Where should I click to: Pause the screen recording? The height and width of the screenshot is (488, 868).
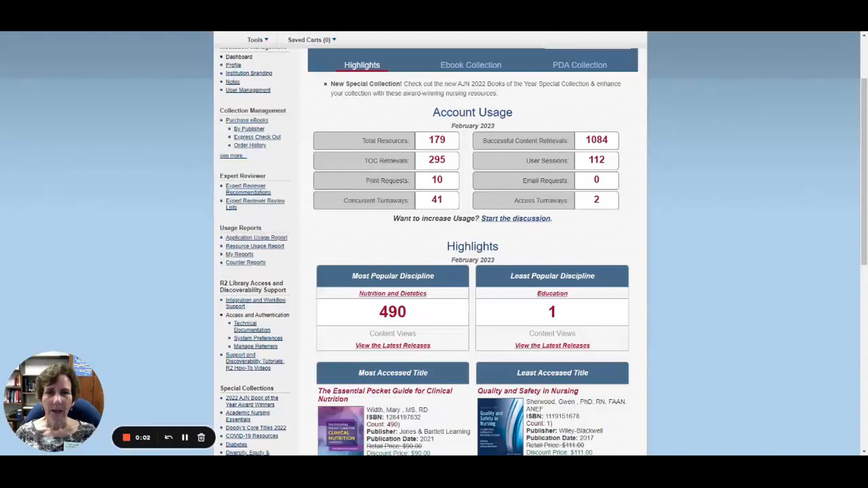pos(185,437)
